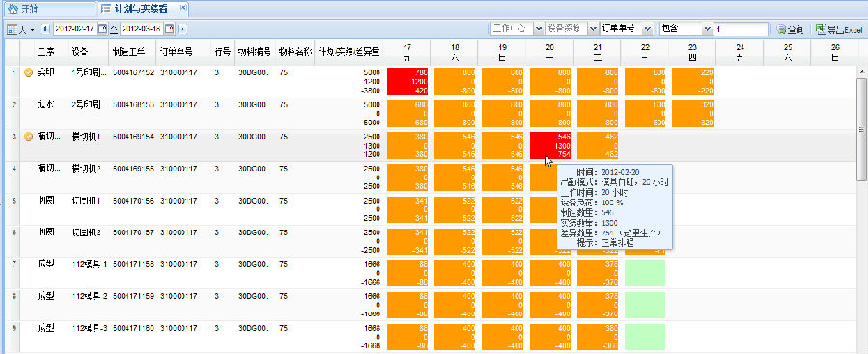
Task: Click the Export Excel button
Action: click(x=838, y=29)
